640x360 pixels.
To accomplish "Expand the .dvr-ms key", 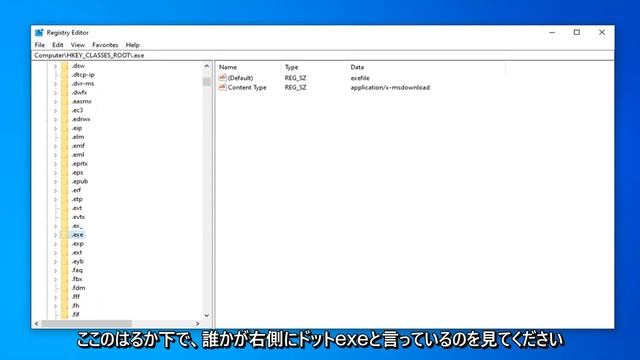I will (x=55, y=84).
